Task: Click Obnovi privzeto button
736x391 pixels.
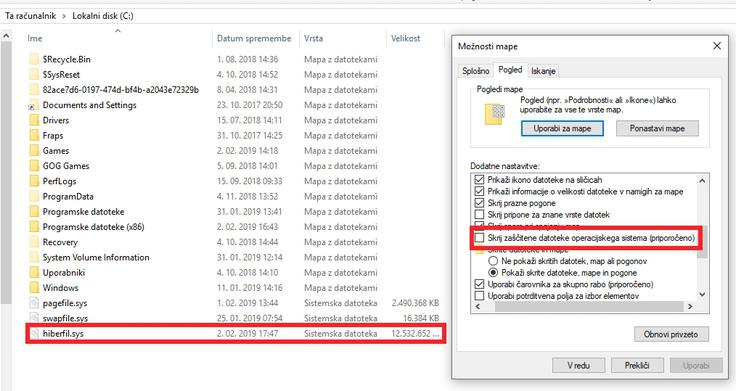Action: (x=671, y=334)
